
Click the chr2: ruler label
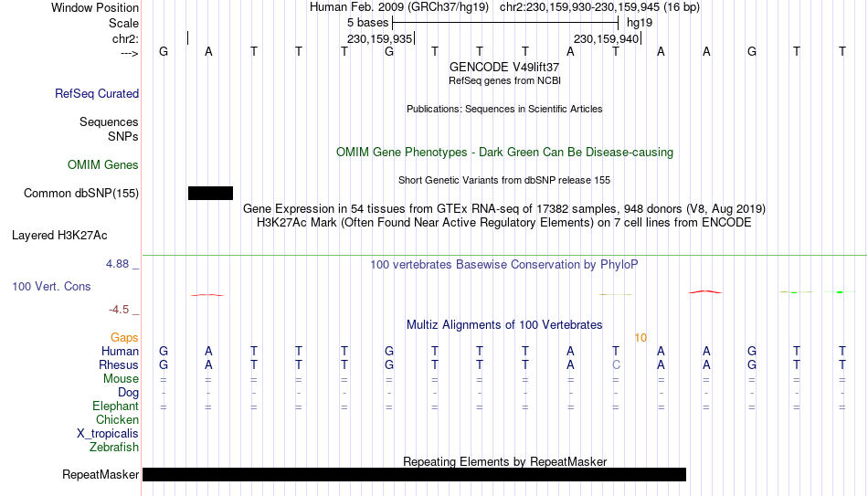click(126, 38)
